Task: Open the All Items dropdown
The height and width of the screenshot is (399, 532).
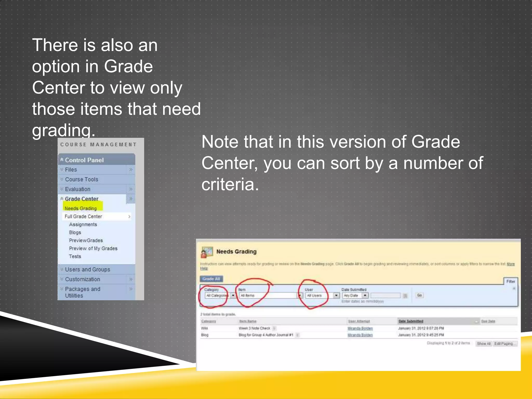Action: (271, 296)
